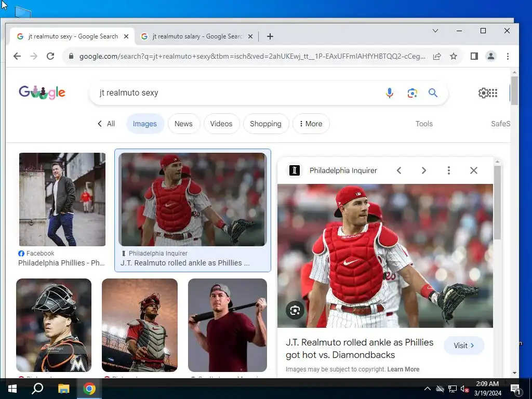Open Learn More copyright link
Viewport: 532px width, 399px height.
pos(403,369)
